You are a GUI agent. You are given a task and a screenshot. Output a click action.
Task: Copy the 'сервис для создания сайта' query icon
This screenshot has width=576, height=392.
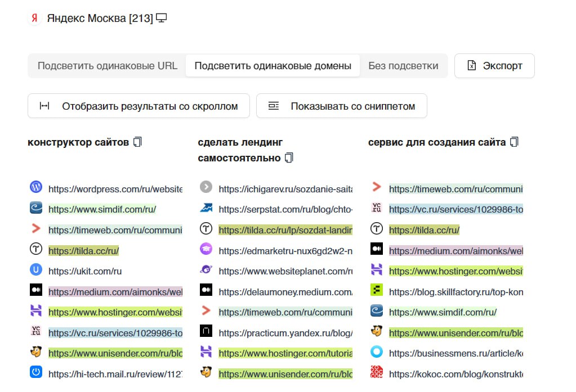click(514, 142)
